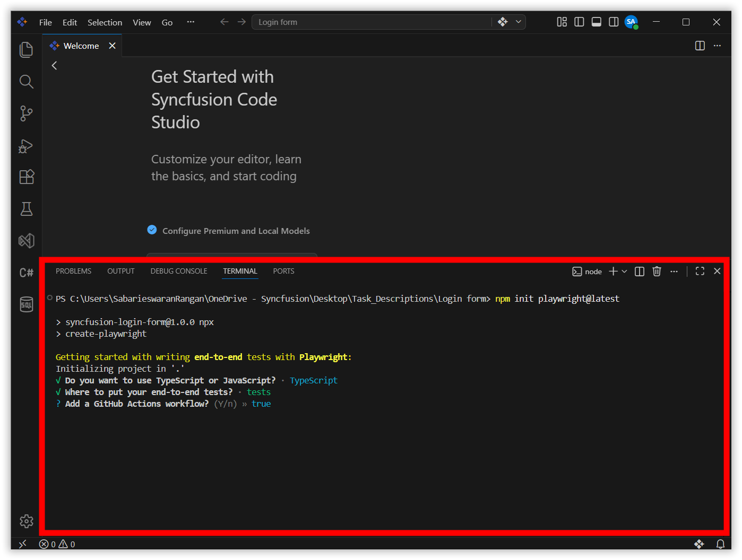Open editor More Actions ellipsis

(717, 46)
